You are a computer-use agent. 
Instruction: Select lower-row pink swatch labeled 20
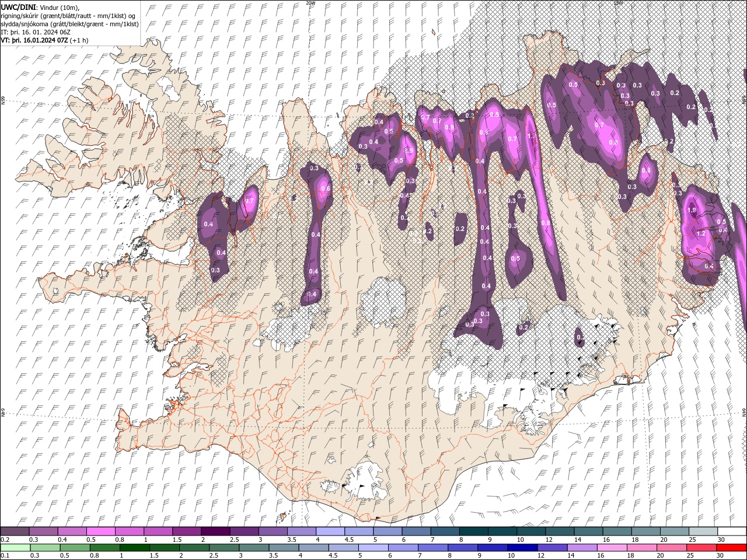(672, 548)
